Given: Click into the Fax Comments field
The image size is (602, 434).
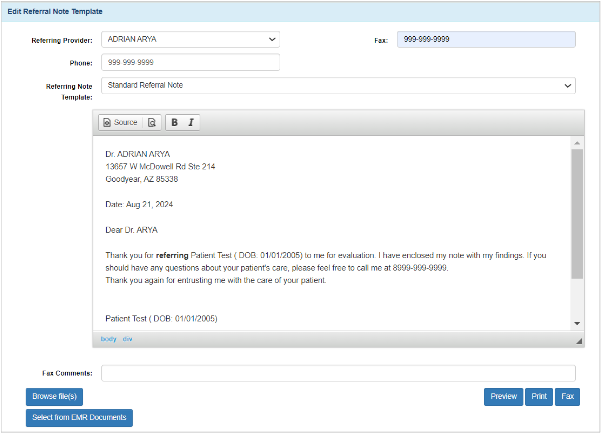Looking at the screenshot, I should tap(338, 373).
